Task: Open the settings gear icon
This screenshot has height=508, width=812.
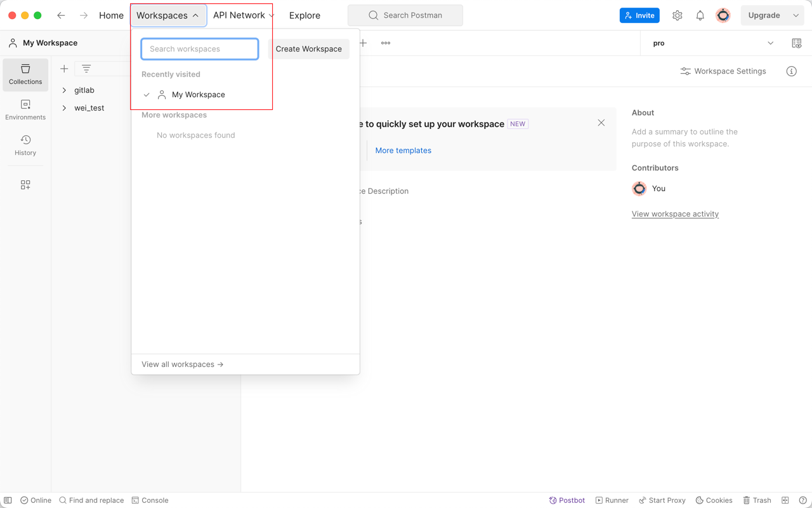Action: [x=678, y=15]
